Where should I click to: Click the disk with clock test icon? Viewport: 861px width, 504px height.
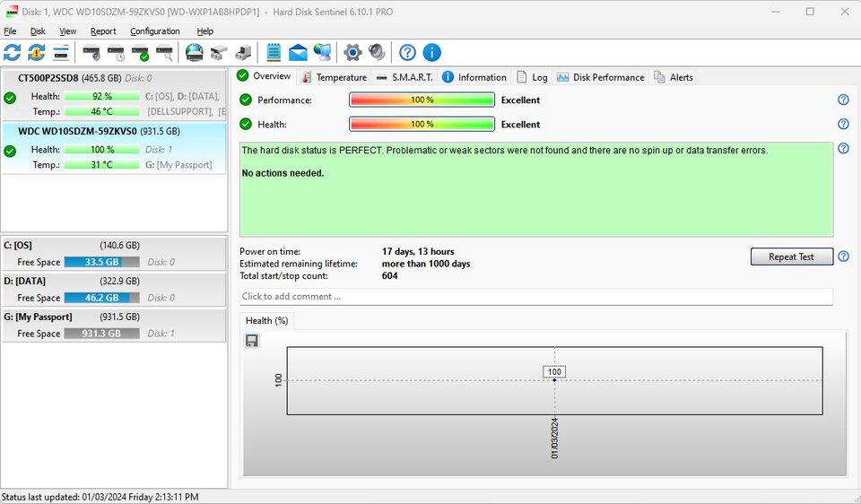[x=116, y=53]
